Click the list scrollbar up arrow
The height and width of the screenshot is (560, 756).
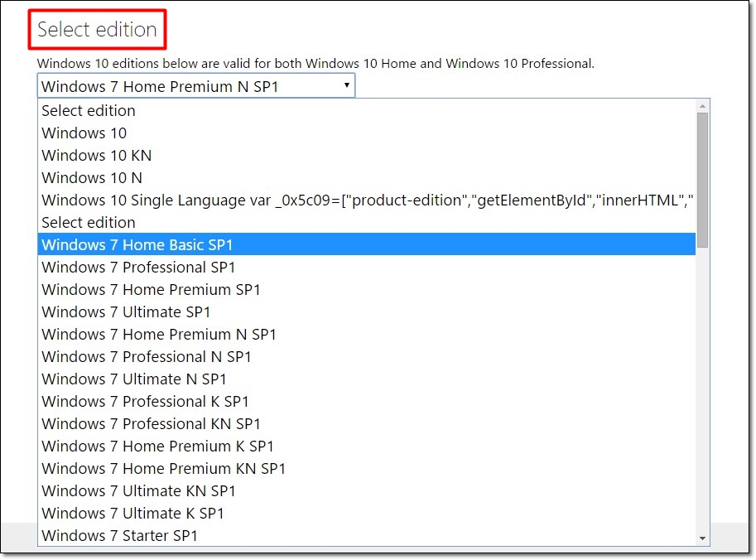[x=702, y=106]
